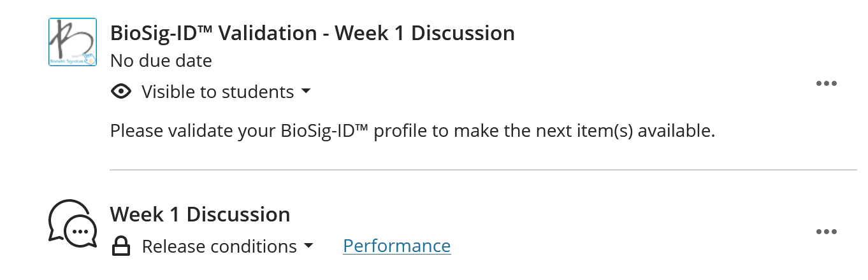Select the BioSig-ID profile validation description text
The width and height of the screenshot is (868, 280).
point(413,131)
